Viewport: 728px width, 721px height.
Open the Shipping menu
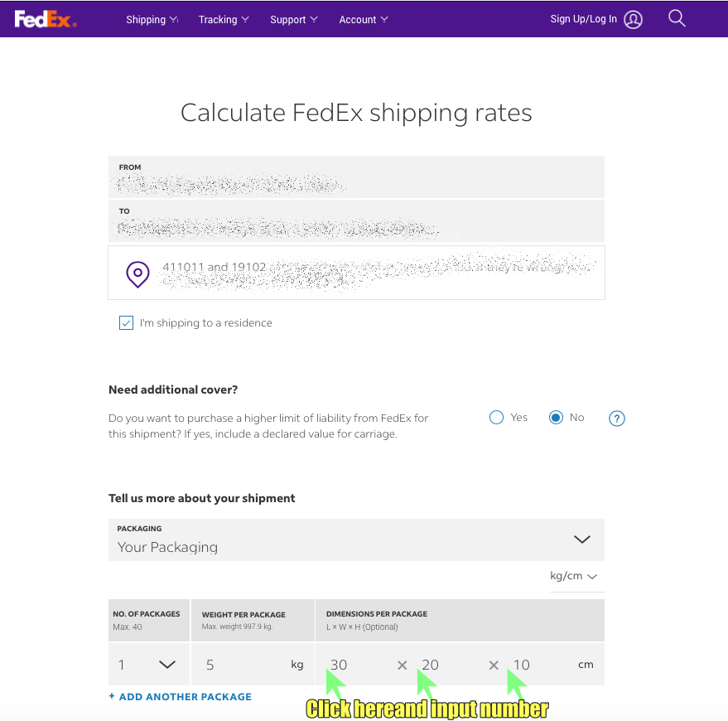152,19
